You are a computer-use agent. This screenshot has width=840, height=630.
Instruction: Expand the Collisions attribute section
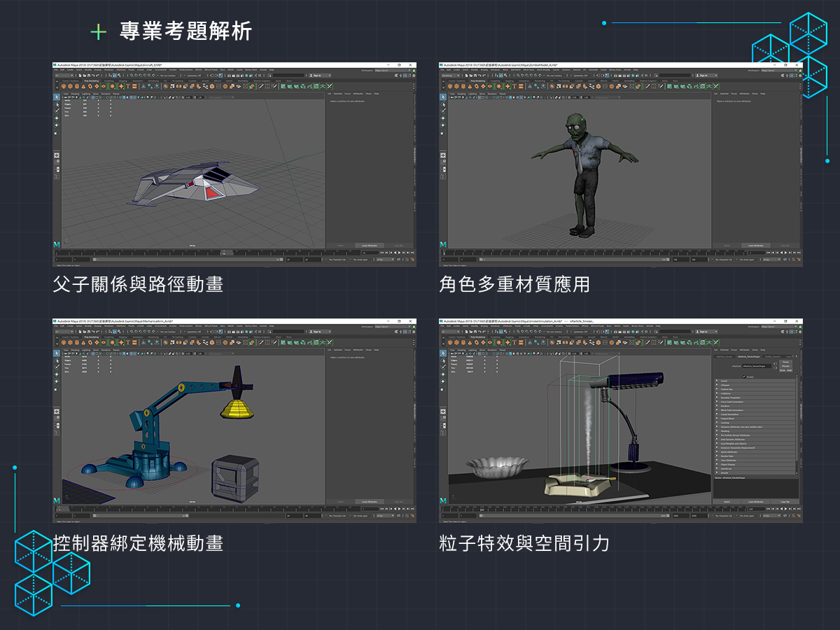(717, 393)
